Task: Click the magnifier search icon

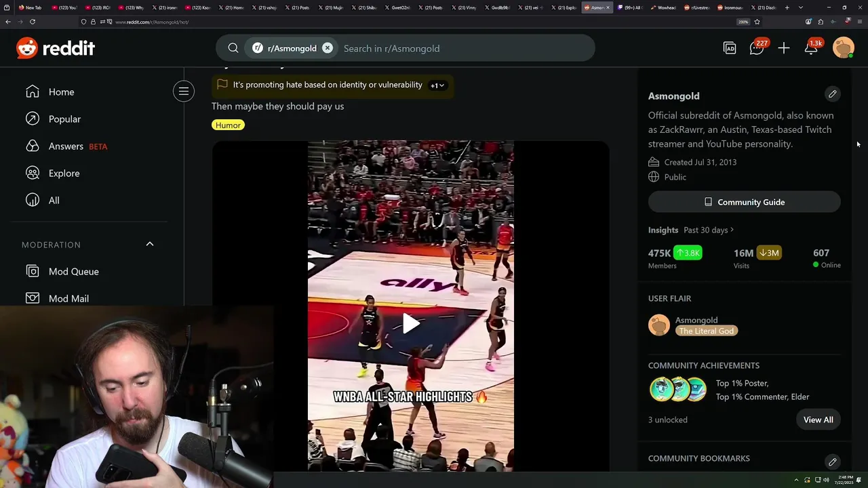Action: point(233,48)
